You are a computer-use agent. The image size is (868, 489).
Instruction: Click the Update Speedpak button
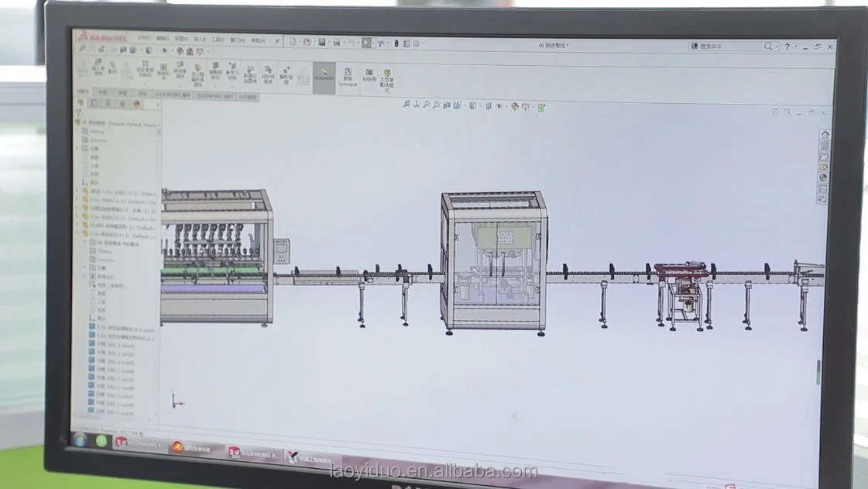point(348,76)
